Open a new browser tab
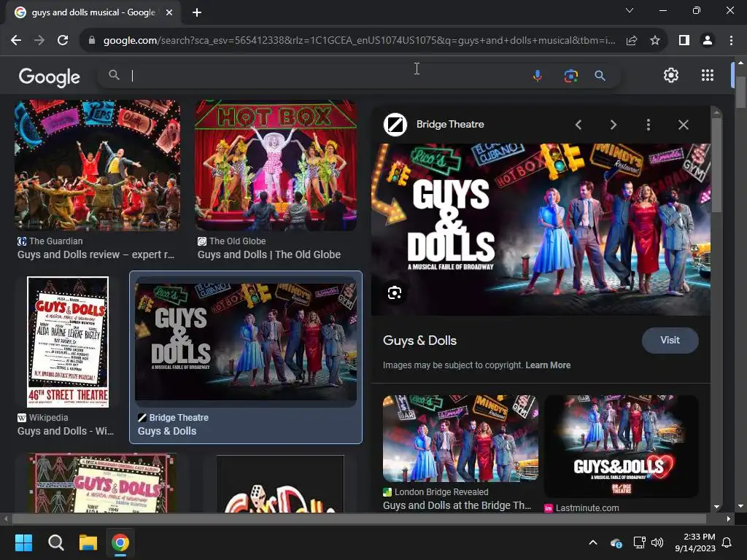747x560 pixels. pyautogui.click(x=197, y=12)
